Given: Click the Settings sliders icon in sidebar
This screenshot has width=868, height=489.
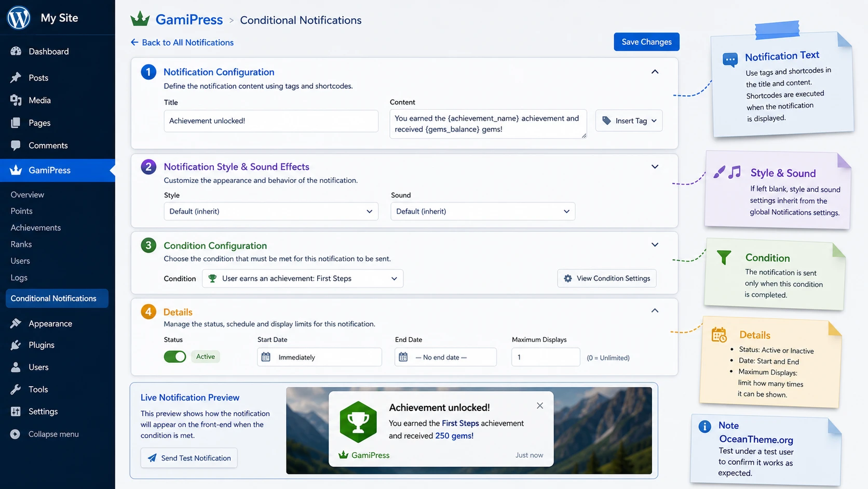Looking at the screenshot, I should coord(16,412).
